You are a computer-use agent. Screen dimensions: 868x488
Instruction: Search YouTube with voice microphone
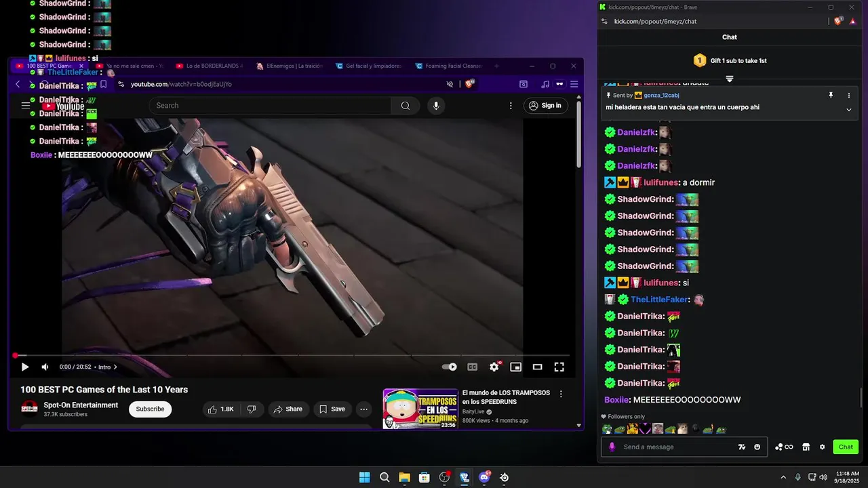436,105
